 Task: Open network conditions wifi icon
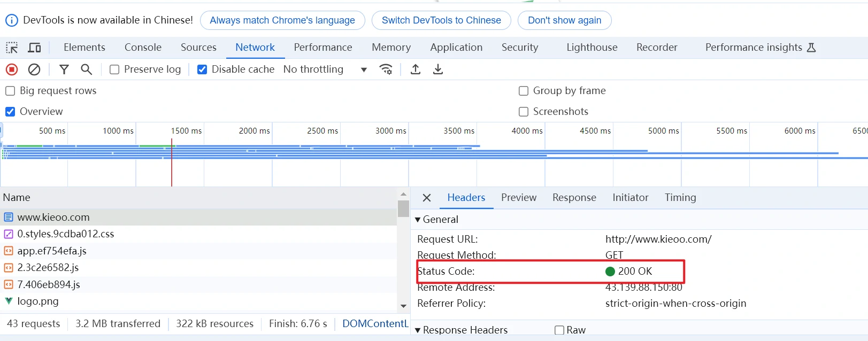[386, 69]
